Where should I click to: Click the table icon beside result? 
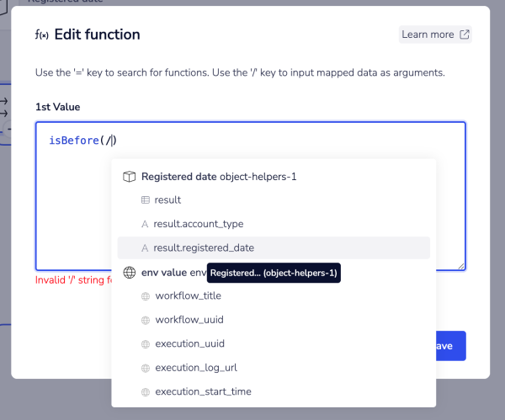[x=145, y=200]
